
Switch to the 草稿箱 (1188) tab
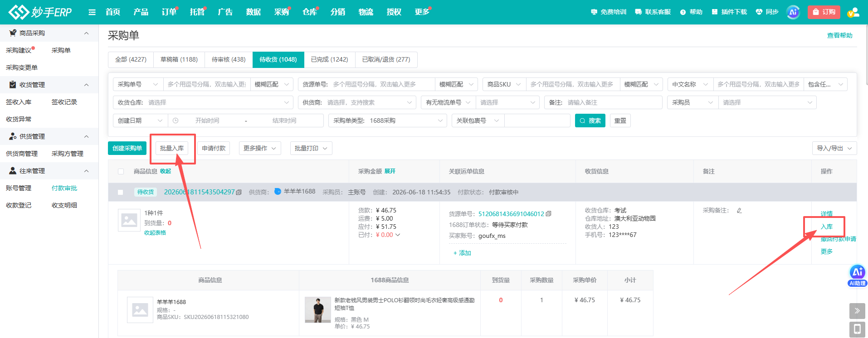179,59
